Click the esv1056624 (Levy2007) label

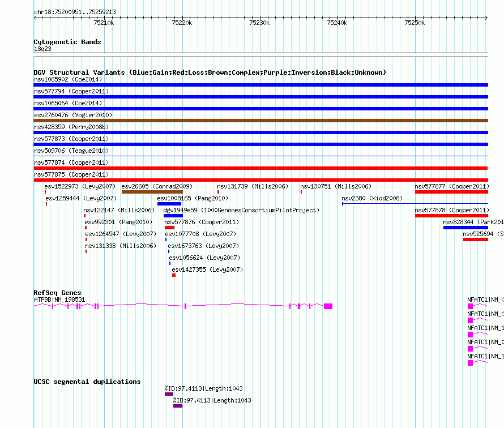click(204, 258)
